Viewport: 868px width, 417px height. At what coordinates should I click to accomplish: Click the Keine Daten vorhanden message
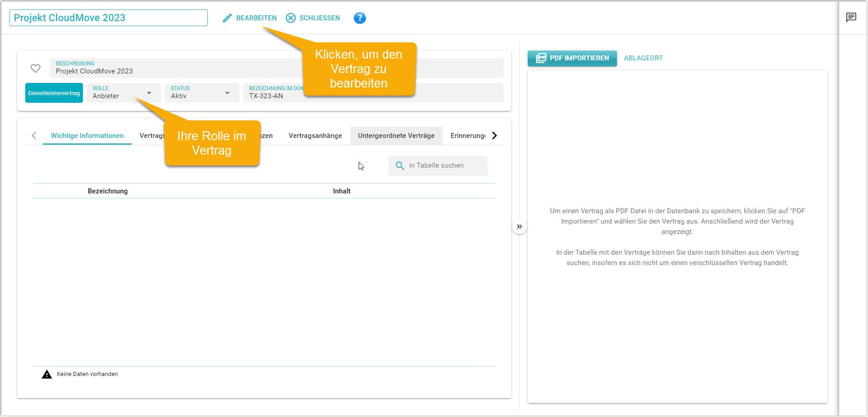click(87, 374)
